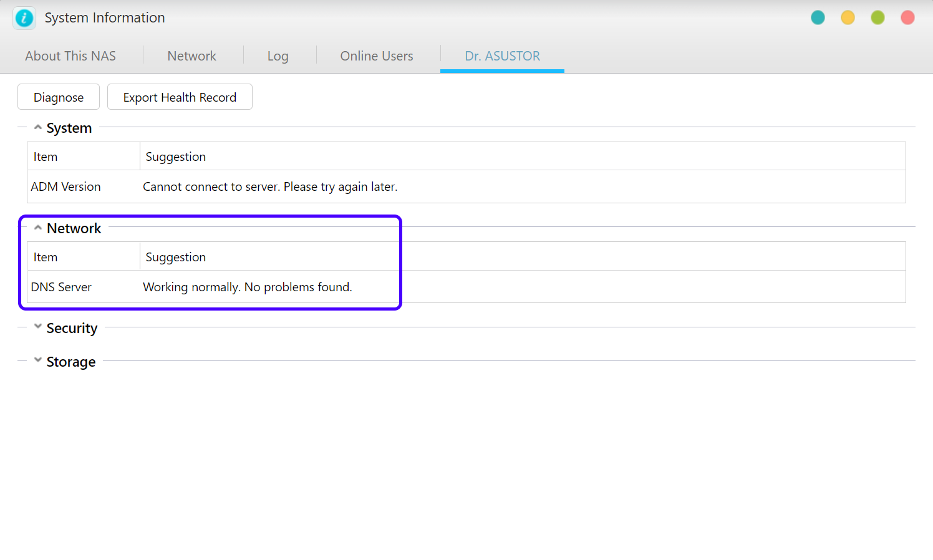Image resolution: width=933 pixels, height=560 pixels.
Task: Run the Diagnose button
Action: click(x=59, y=97)
